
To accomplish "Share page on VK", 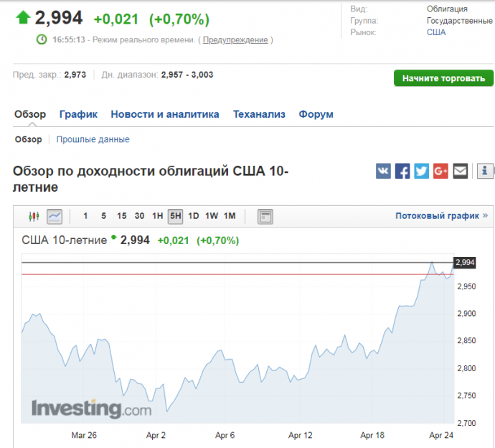I will pyautogui.click(x=383, y=171).
